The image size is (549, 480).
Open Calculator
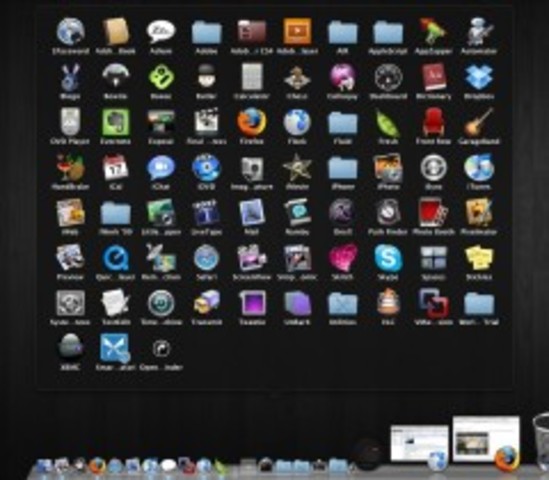tap(252, 76)
